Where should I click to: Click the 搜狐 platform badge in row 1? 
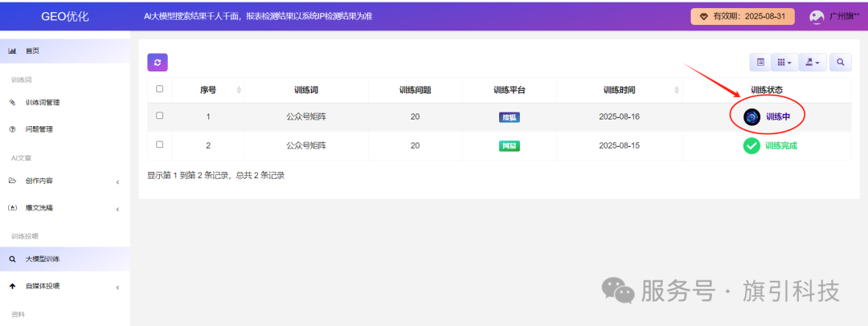(509, 117)
